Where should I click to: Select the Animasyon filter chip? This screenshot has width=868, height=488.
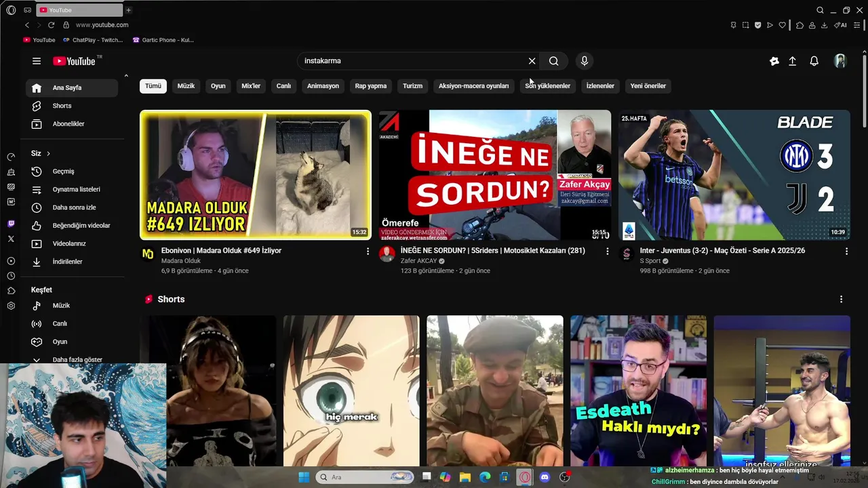[323, 86]
